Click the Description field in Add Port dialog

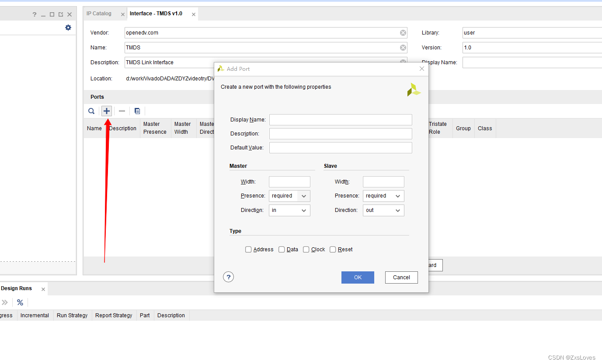341,134
